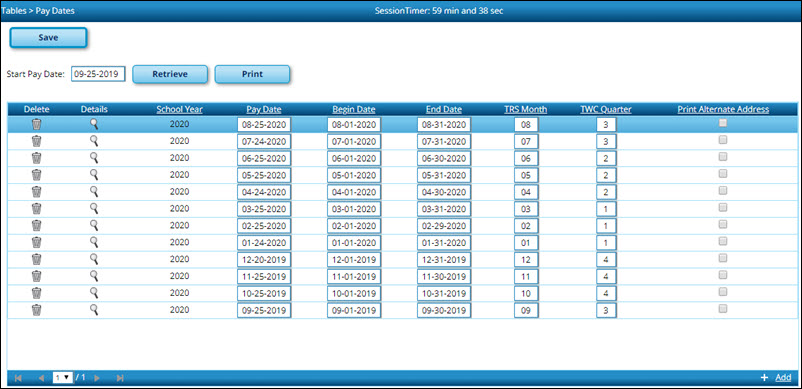
Task: Open details for 01-24-2020 pay date
Action: [x=94, y=242]
